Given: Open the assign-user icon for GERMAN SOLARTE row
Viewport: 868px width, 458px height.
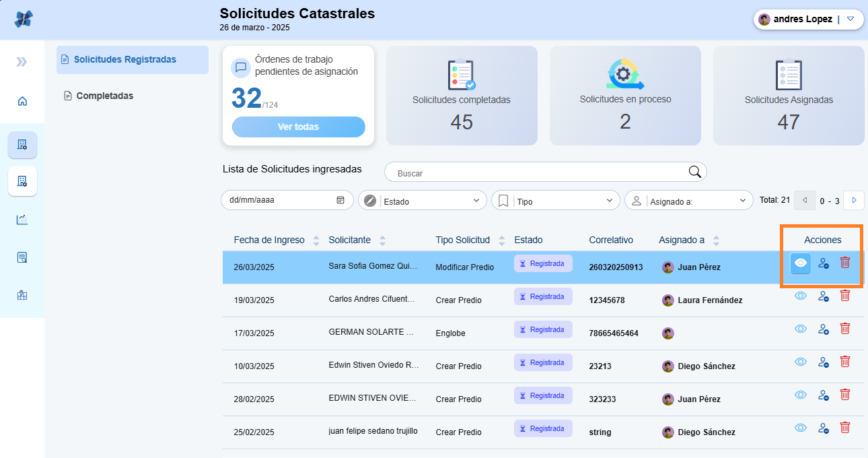Looking at the screenshot, I should 823,329.
